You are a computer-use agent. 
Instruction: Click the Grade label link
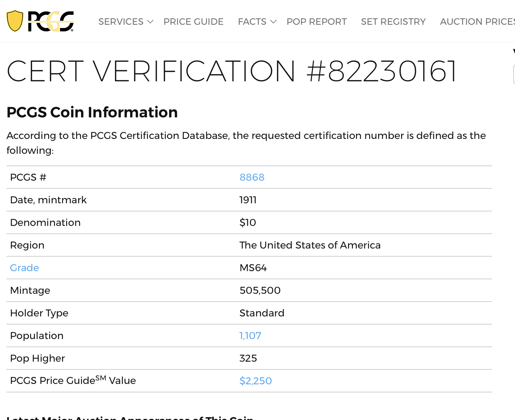tap(24, 268)
